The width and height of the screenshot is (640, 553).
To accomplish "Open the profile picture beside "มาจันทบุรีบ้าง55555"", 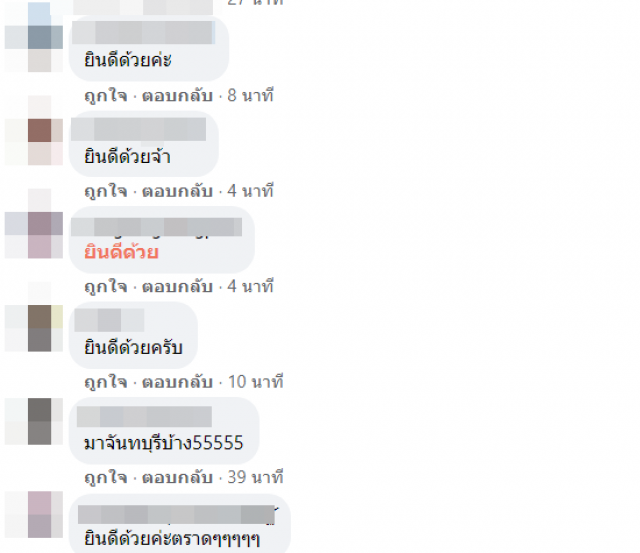I will pos(34,421).
